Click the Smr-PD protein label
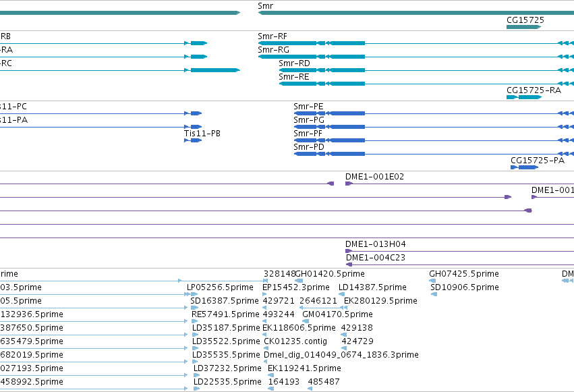 (x=309, y=147)
